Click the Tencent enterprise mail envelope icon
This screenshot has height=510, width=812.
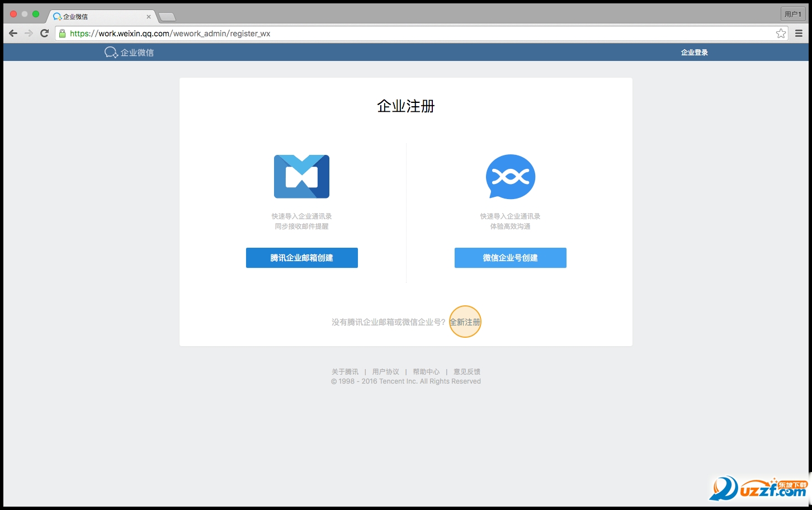(301, 177)
